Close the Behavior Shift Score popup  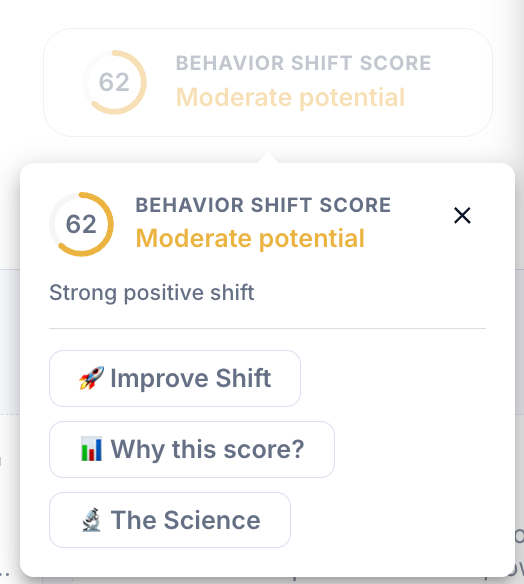point(462,216)
